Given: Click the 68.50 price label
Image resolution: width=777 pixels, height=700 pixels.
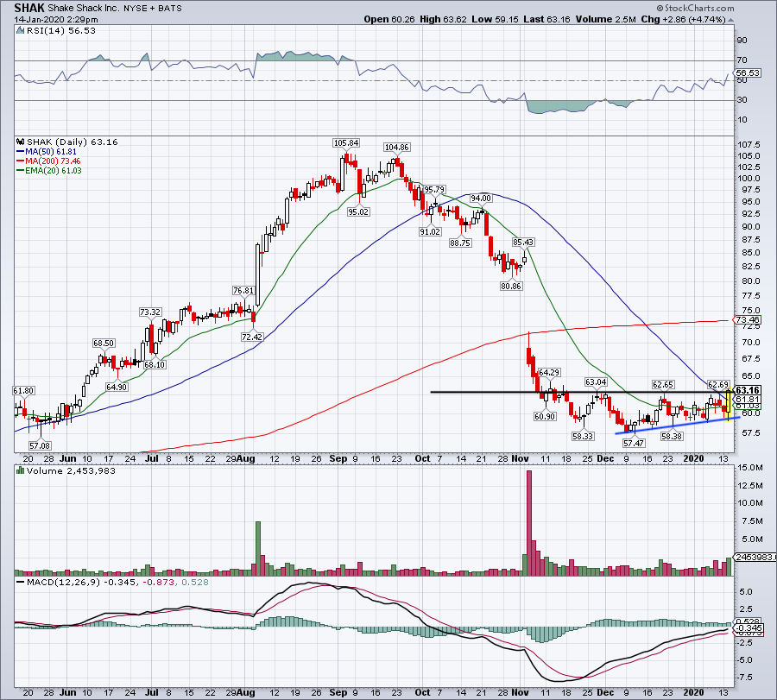Looking at the screenshot, I should point(104,343).
